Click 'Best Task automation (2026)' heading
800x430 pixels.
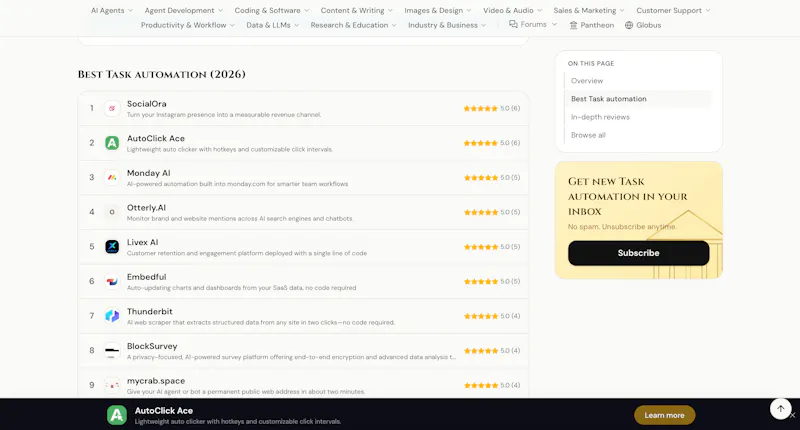click(x=162, y=74)
